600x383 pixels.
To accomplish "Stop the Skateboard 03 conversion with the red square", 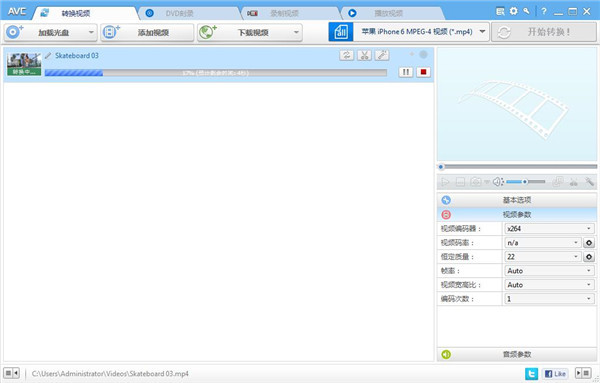I will (423, 72).
